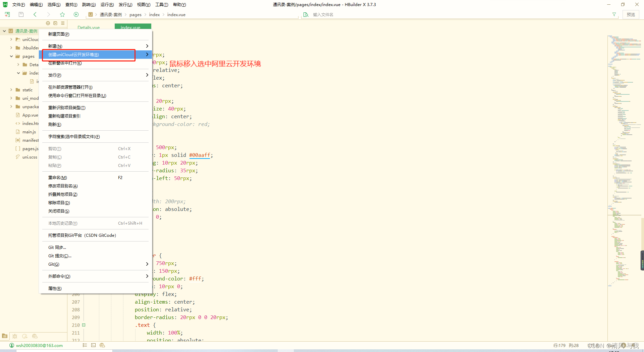The height and width of the screenshot is (352, 644).
Task: Select 创建uniCloud云开发环境(B) menu entry
Action: 96,54
